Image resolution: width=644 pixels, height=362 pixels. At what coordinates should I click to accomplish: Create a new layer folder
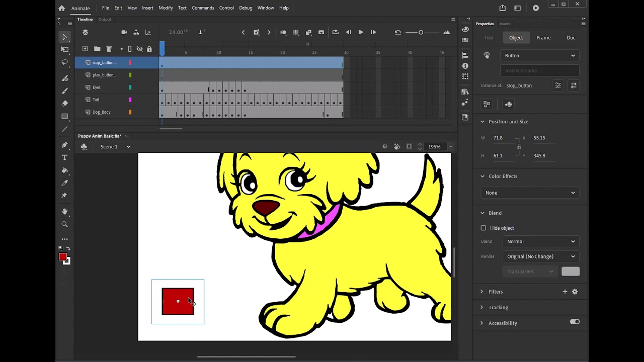[97, 49]
